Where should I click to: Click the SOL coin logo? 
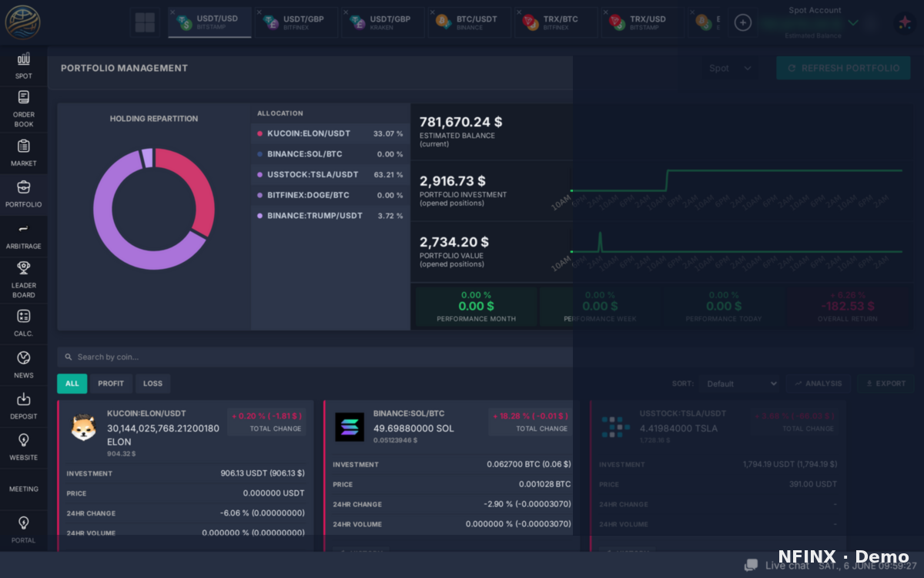tap(350, 427)
